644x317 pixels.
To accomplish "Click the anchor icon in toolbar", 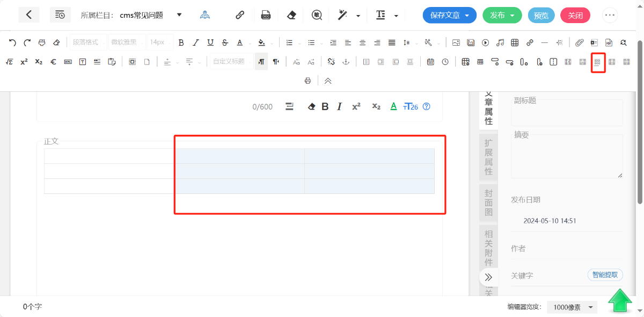I will coord(346,62).
